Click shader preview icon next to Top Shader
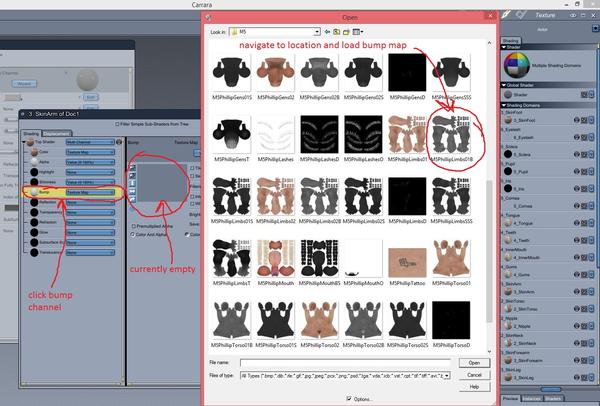The image size is (600, 406). (119, 142)
